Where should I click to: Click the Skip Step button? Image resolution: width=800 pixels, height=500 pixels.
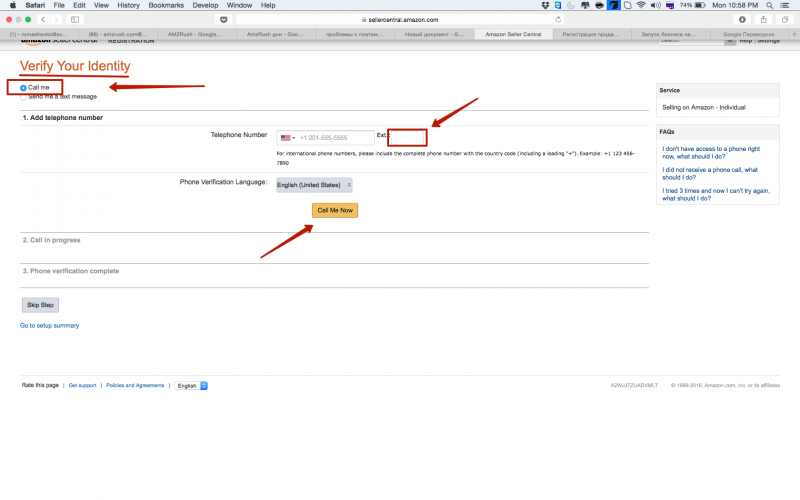40,305
